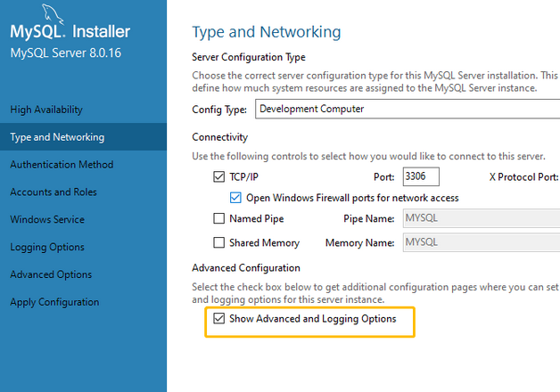Open Accounts and Roles step
Screen dimensions: 560x392
click(x=54, y=192)
